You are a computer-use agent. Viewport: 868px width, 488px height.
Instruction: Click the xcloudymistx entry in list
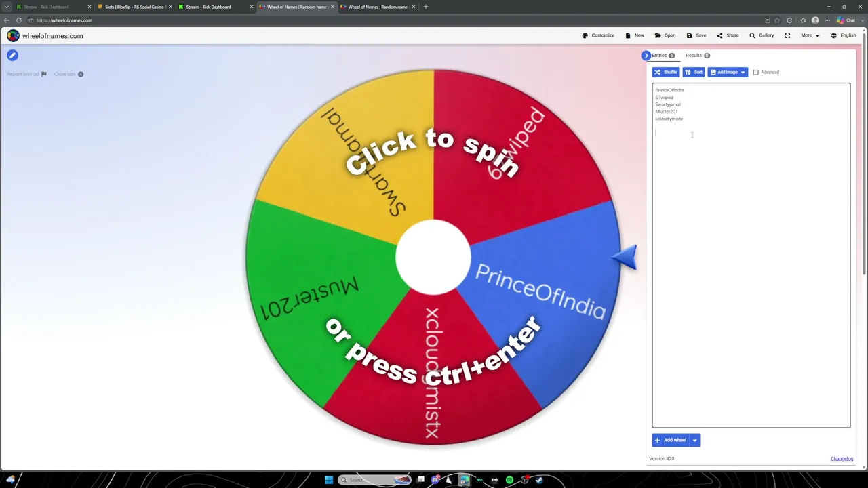(x=669, y=119)
